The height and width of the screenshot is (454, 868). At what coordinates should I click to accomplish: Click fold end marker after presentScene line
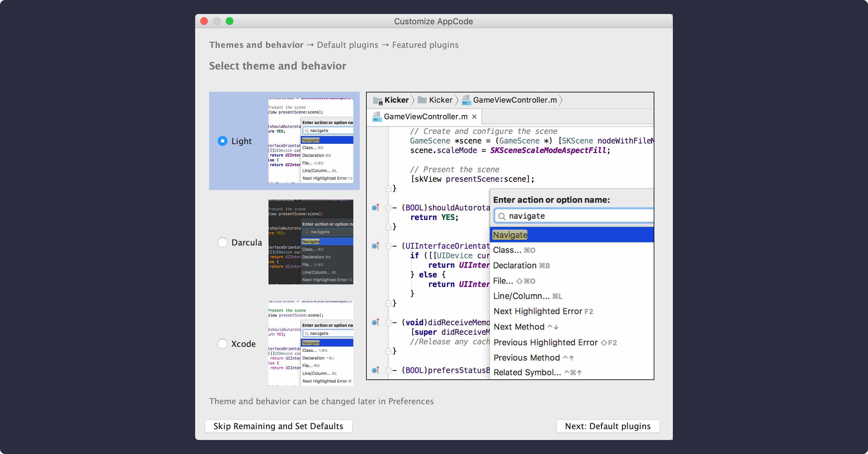click(388, 188)
